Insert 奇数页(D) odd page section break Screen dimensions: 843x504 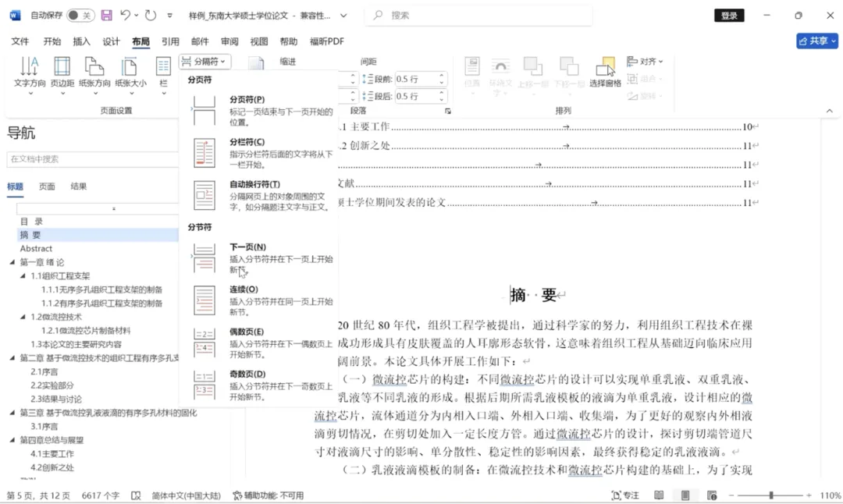[x=261, y=385]
